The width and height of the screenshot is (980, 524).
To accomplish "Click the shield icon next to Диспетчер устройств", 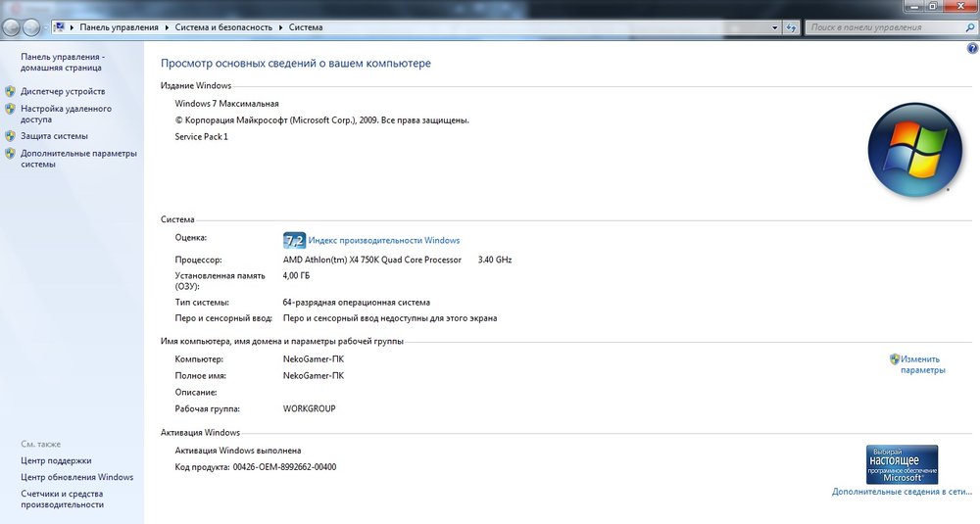I will point(10,91).
